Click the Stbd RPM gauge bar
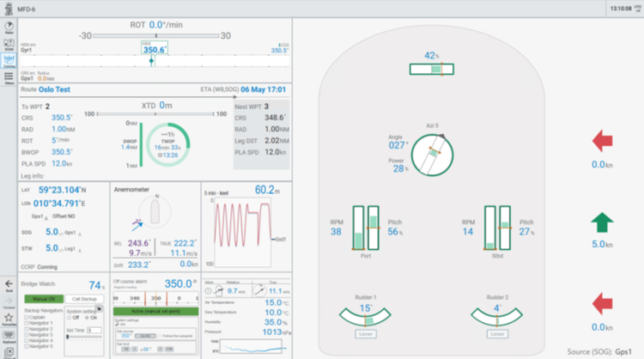The image size is (644, 359). point(490,228)
